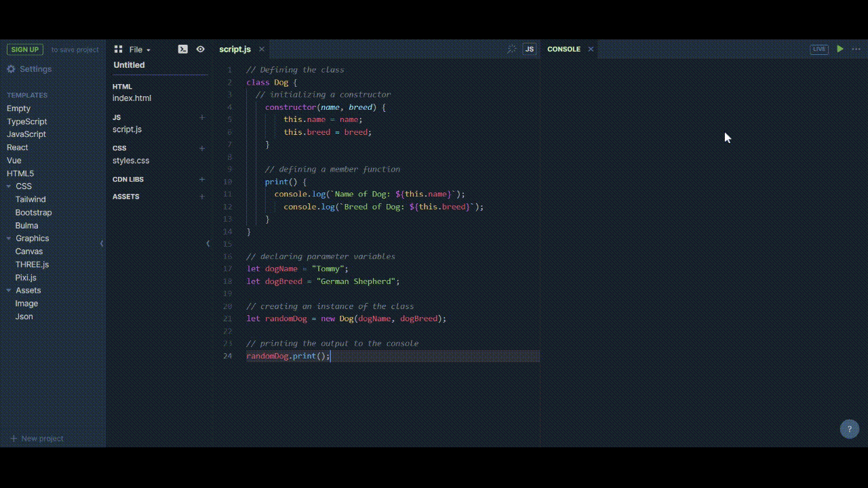Viewport: 868px width, 488px height.
Task: Select the Tailwind template
Action: click(x=31, y=199)
